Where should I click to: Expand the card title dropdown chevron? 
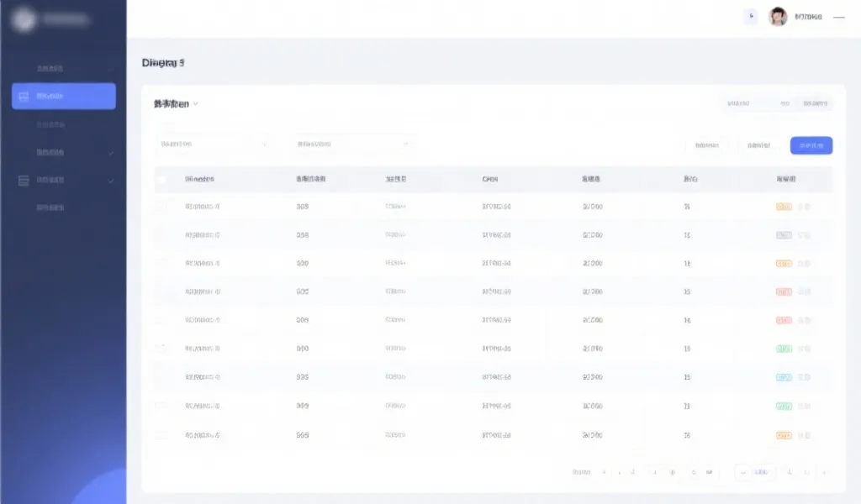point(196,104)
